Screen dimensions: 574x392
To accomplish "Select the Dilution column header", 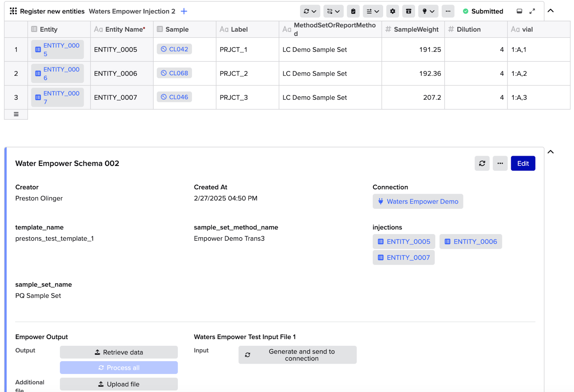I will (x=476, y=29).
